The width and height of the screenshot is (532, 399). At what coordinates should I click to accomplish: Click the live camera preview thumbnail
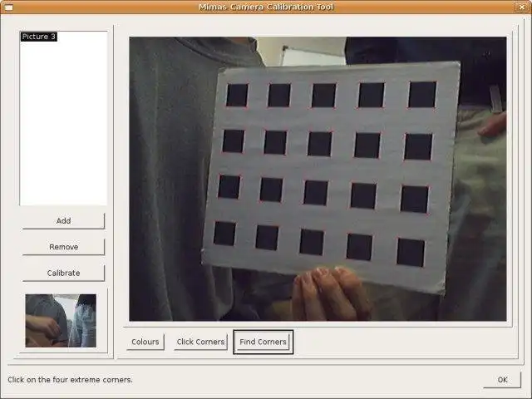(61, 321)
